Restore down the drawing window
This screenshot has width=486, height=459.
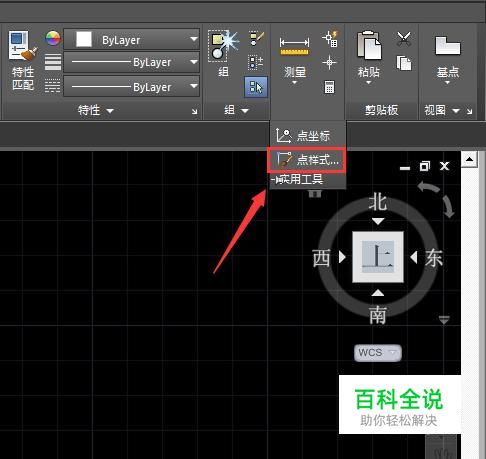pos(425,166)
